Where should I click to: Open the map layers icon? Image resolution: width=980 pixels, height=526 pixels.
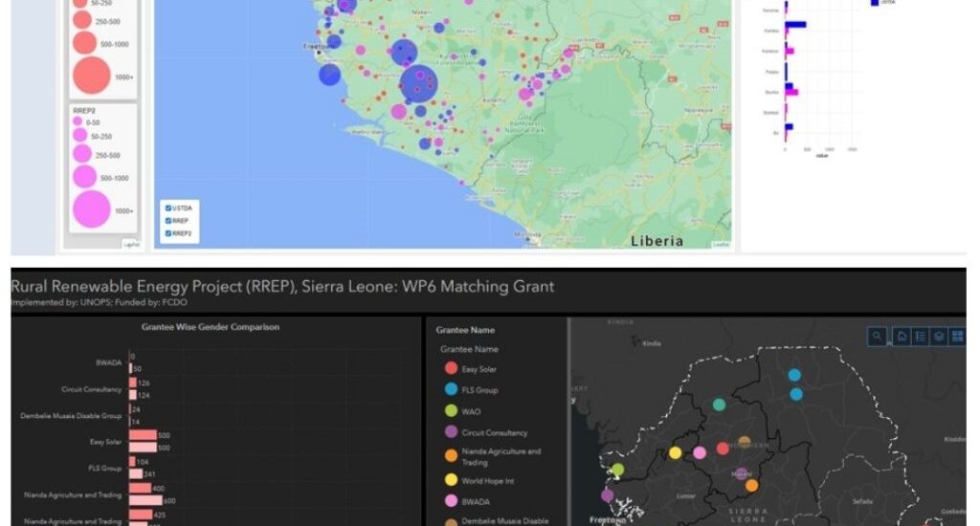(x=939, y=336)
